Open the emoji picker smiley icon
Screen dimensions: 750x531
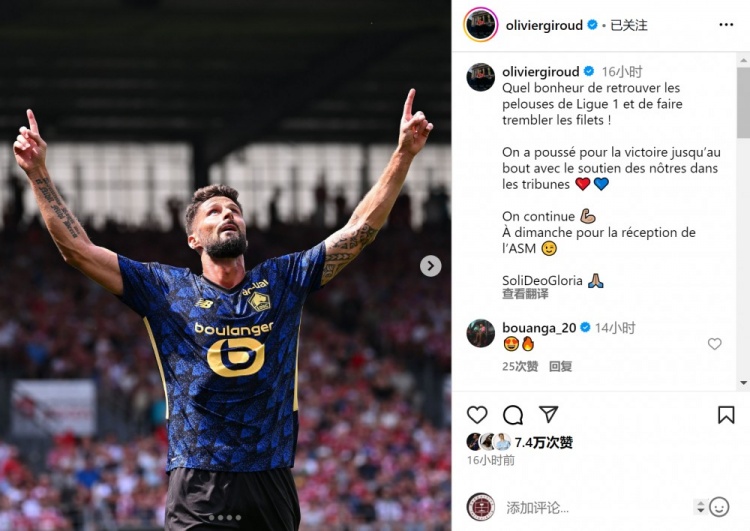click(x=719, y=507)
